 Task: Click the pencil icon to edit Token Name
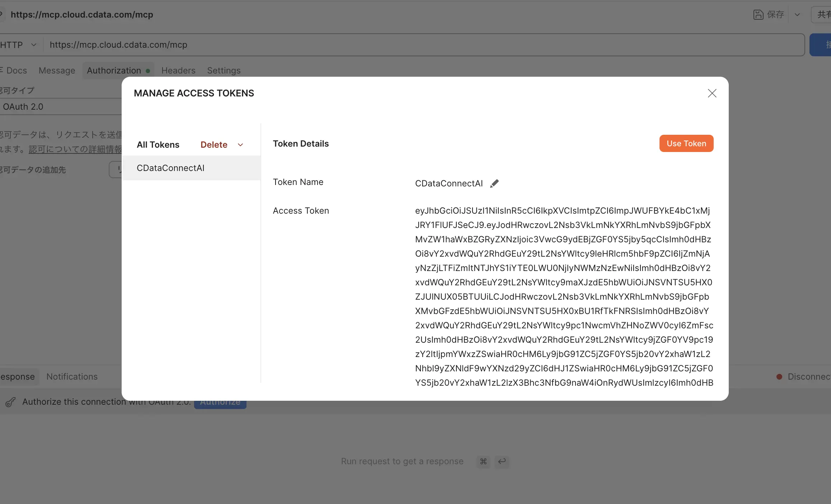click(x=494, y=184)
